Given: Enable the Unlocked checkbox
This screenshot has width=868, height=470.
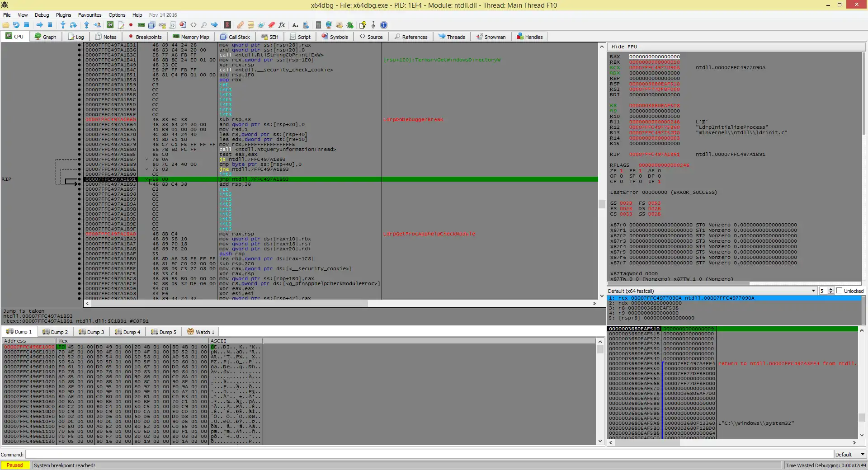Looking at the screenshot, I should coord(840,291).
